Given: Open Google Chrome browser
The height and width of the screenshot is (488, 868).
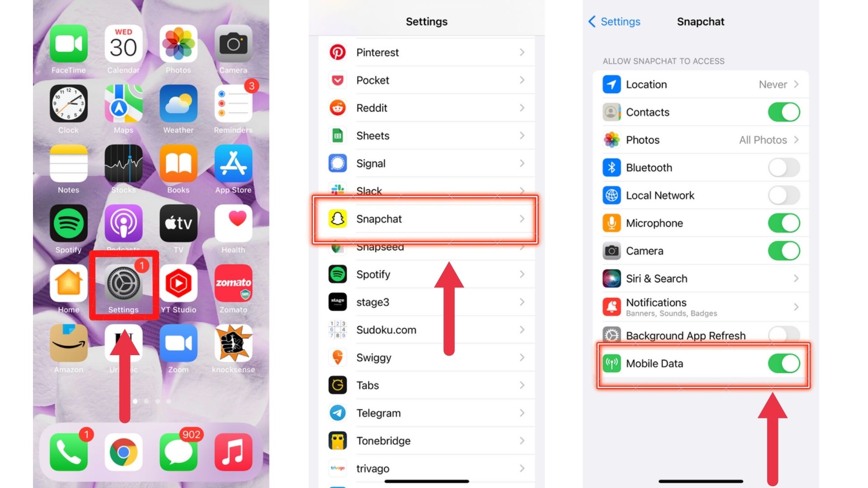Looking at the screenshot, I should click(x=123, y=450).
